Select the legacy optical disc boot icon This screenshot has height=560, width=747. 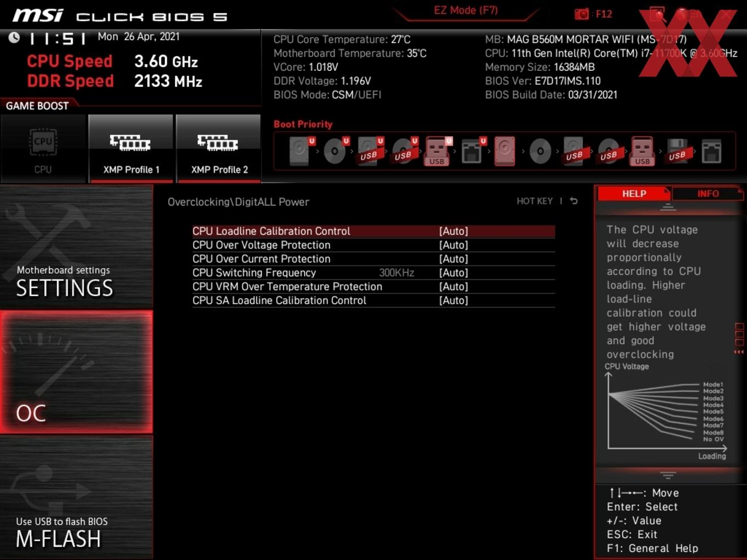(x=540, y=151)
